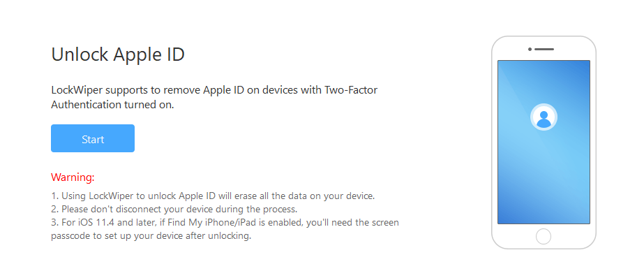Click Authentication turned on text line
Screen dimensions: 644x278
(x=112, y=105)
